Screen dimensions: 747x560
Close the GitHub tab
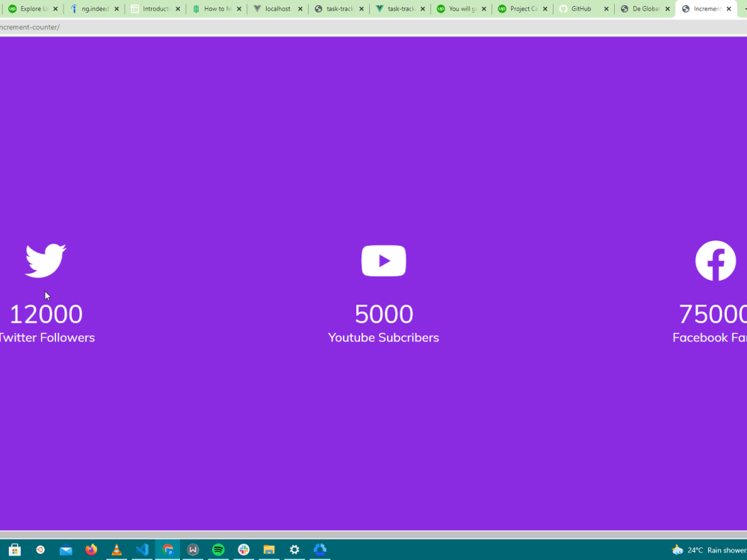607,8
